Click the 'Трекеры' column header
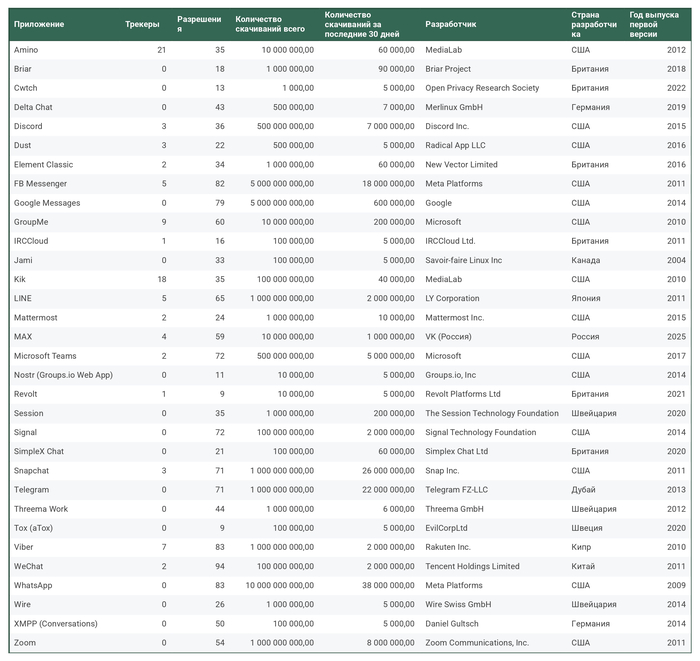700x661 pixels. click(x=142, y=24)
